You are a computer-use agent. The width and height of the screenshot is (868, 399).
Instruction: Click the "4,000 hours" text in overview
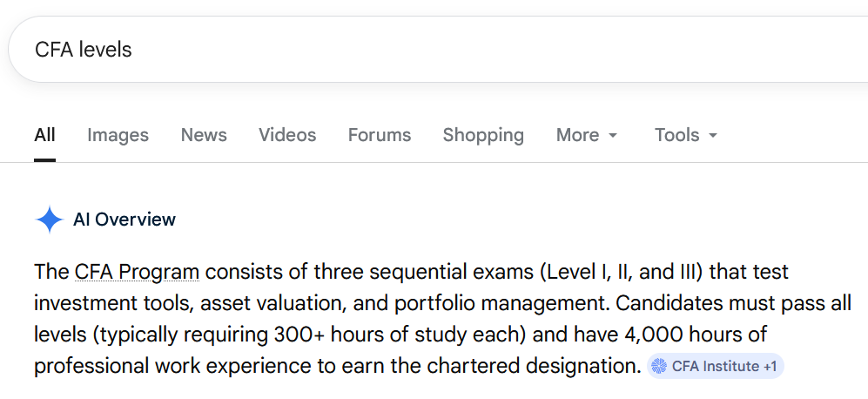pos(678,335)
